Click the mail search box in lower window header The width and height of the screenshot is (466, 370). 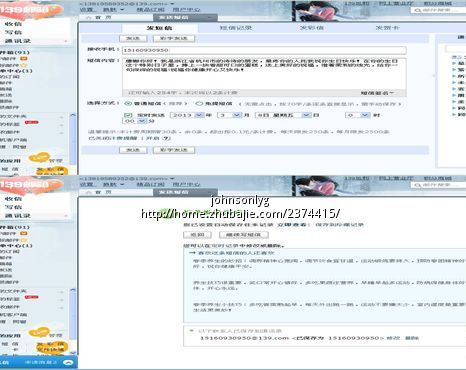click(x=438, y=185)
